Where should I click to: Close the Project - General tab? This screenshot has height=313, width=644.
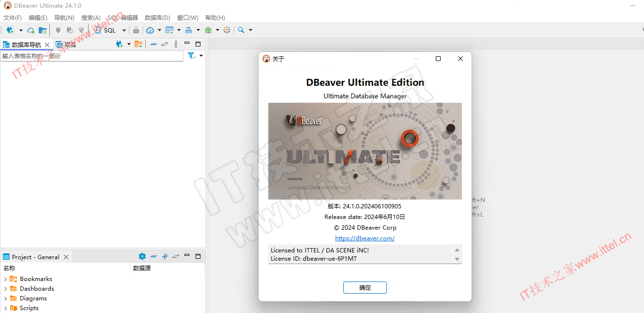click(x=66, y=257)
